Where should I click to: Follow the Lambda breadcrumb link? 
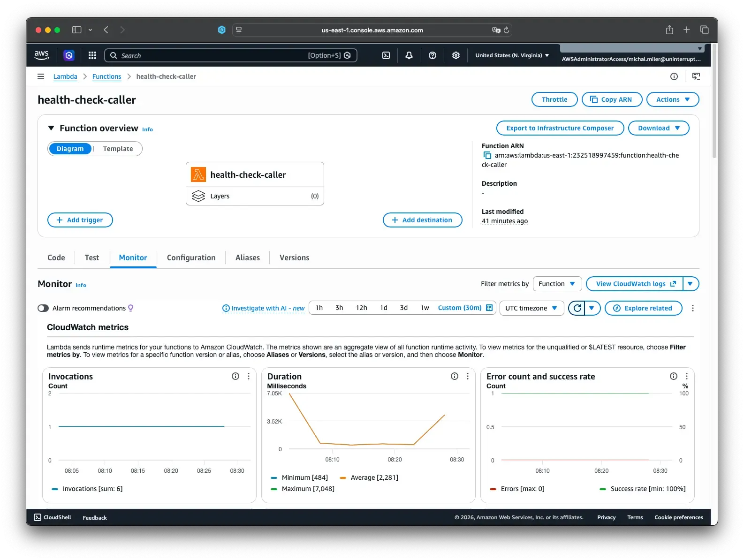(x=65, y=76)
